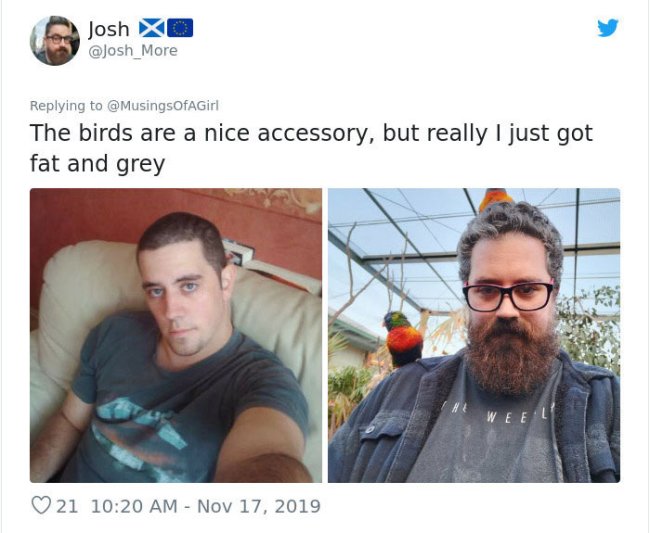Click the European Union flag emoji

(x=179, y=28)
